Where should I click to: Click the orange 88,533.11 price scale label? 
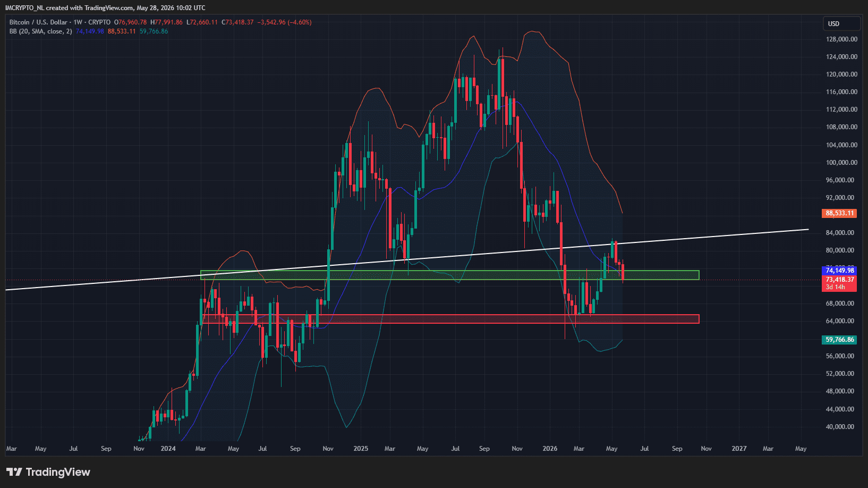[x=839, y=213]
